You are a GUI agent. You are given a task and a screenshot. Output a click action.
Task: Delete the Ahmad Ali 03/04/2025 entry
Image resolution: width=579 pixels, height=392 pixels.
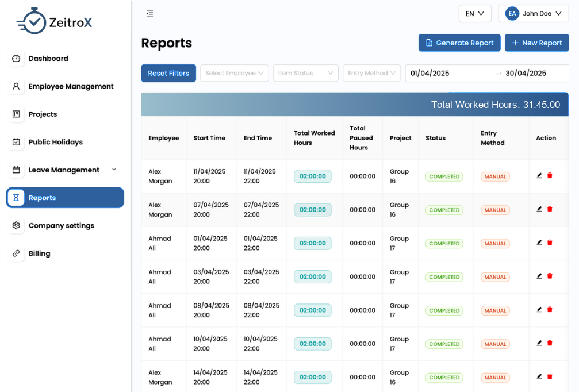pyautogui.click(x=550, y=276)
